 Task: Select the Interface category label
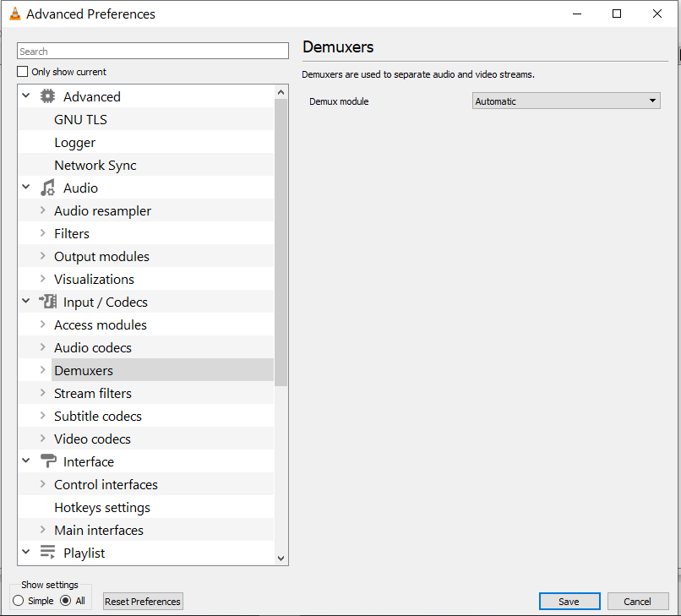pyautogui.click(x=89, y=461)
